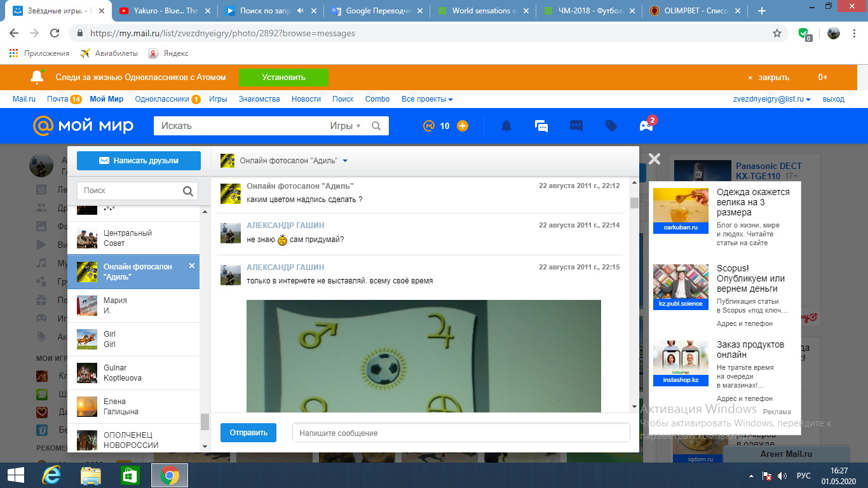The height and width of the screenshot is (488, 868).
Task: Open a new Chrome tab with plus
Action: coord(762,11)
